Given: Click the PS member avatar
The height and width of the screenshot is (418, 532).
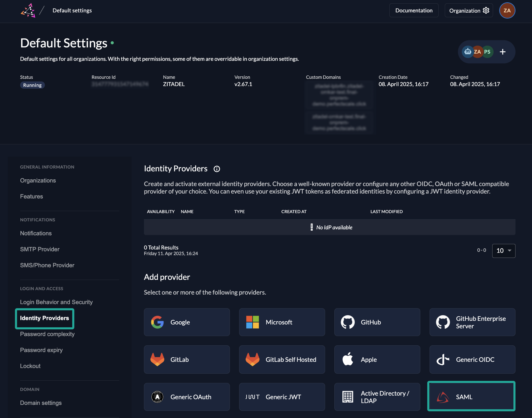Looking at the screenshot, I should [487, 52].
